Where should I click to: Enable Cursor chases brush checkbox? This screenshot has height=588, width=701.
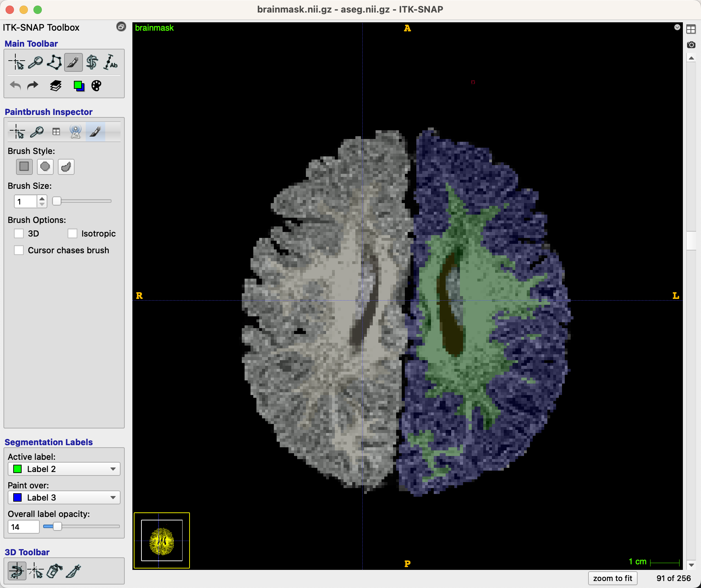(x=19, y=250)
